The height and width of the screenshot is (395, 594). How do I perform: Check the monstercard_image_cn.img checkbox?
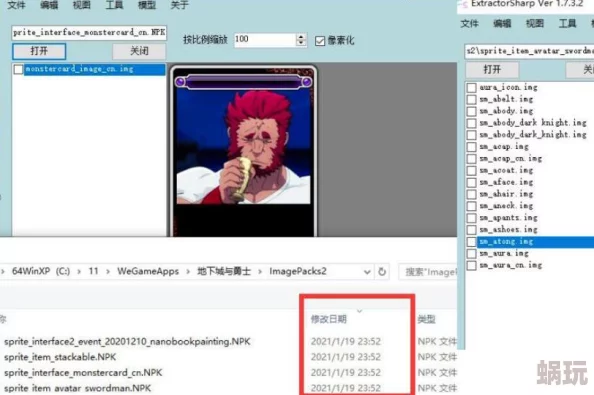click(18, 69)
